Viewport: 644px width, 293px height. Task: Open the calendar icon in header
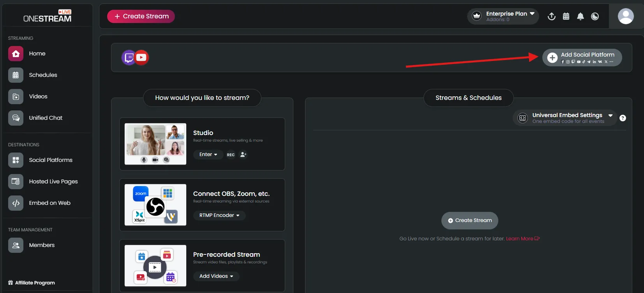pos(566,16)
